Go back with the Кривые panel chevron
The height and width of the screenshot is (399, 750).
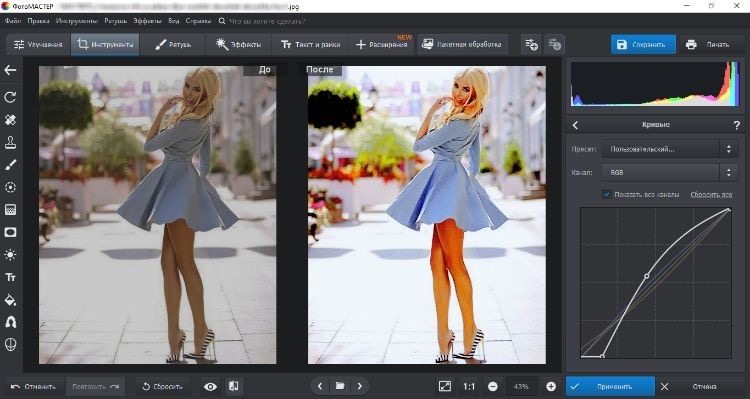click(x=575, y=125)
